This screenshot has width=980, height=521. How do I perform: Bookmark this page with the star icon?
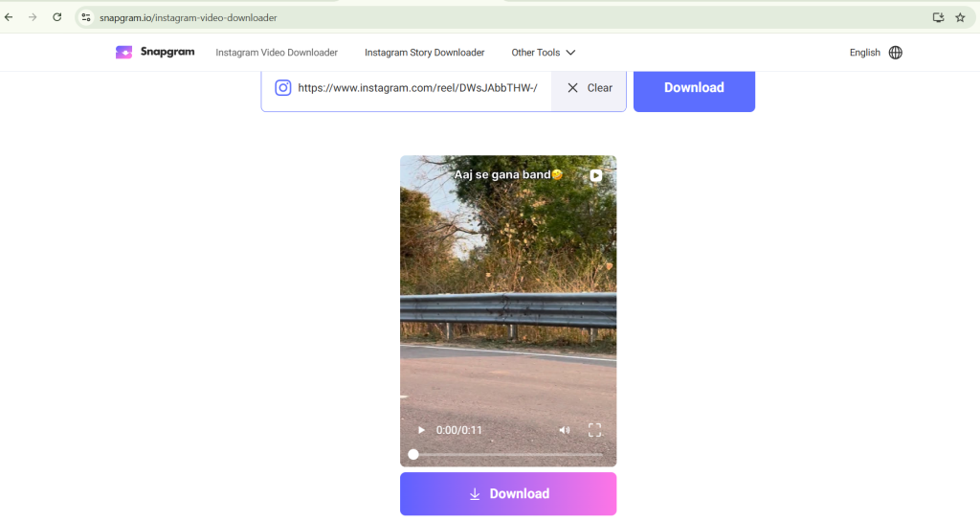(x=960, y=17)
